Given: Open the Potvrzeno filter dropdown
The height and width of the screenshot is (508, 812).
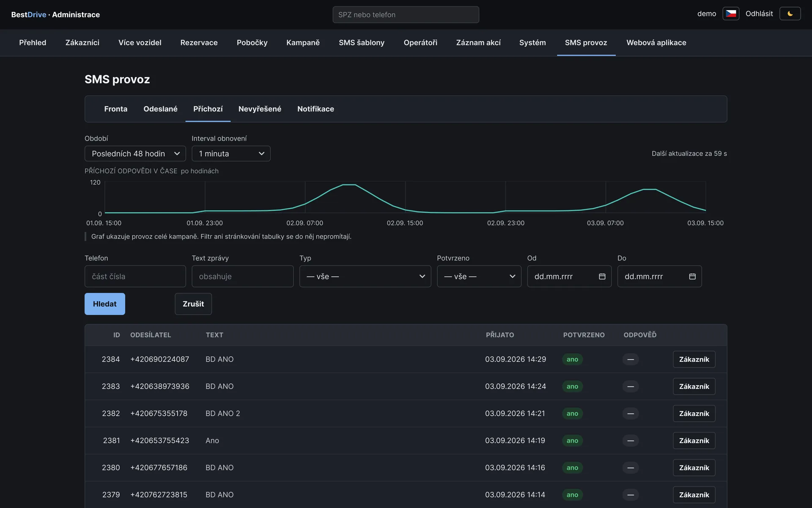Looking at the screenshot, I should click(x=479, y=276).
